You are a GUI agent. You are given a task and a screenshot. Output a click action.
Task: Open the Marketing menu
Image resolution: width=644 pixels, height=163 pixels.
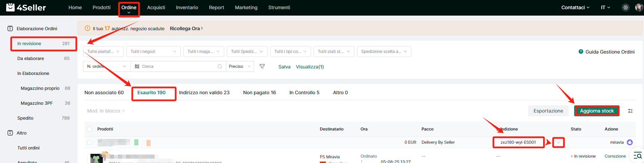click(x=246, y=7)
